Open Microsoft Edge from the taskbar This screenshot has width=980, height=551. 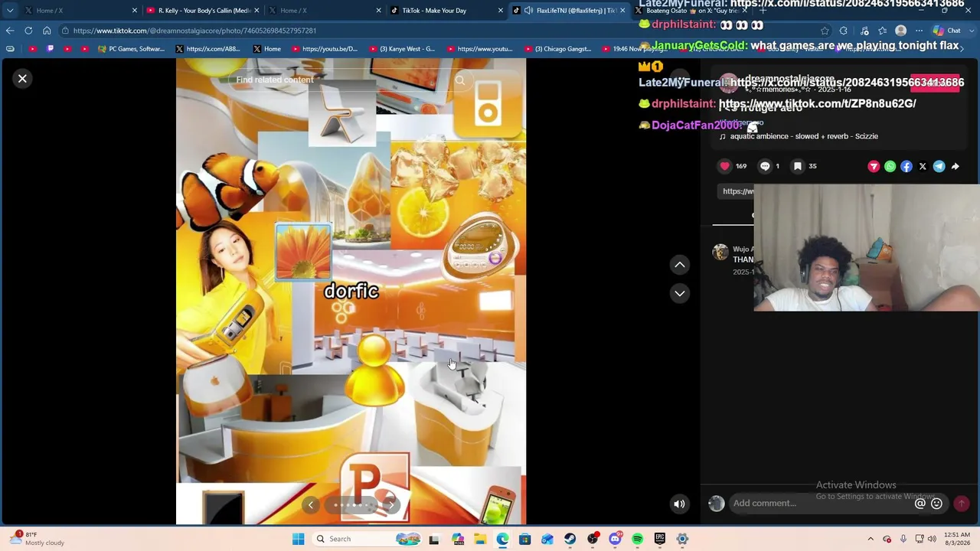502,539
